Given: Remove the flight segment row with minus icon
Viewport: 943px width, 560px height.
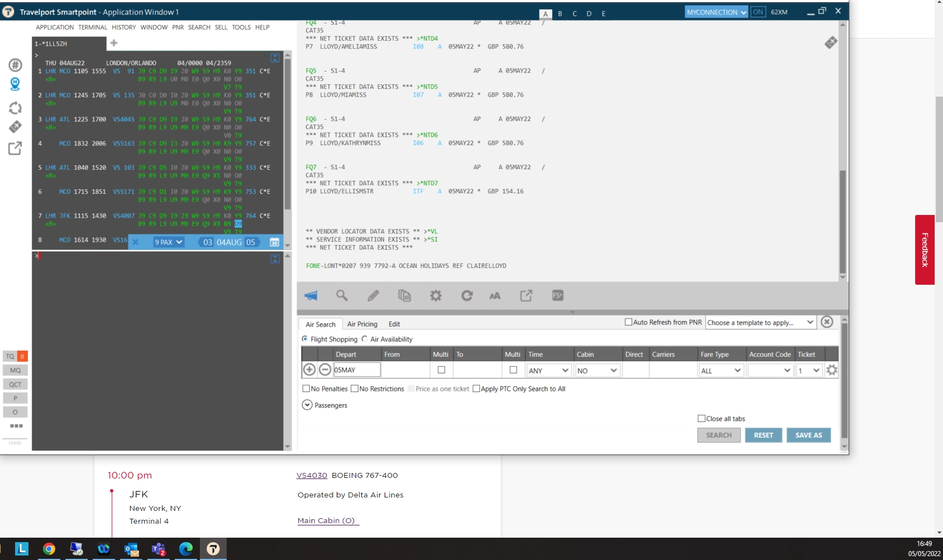Looking at the screenshot, I should coord(325,370).
